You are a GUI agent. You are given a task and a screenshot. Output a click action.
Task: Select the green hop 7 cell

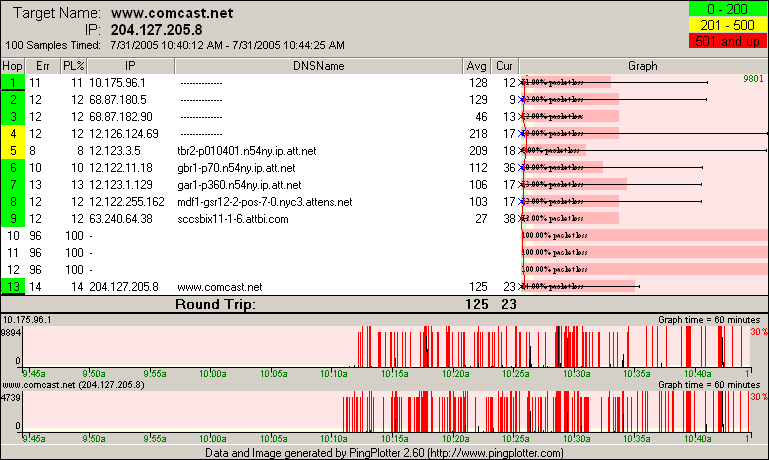(13, 184)
